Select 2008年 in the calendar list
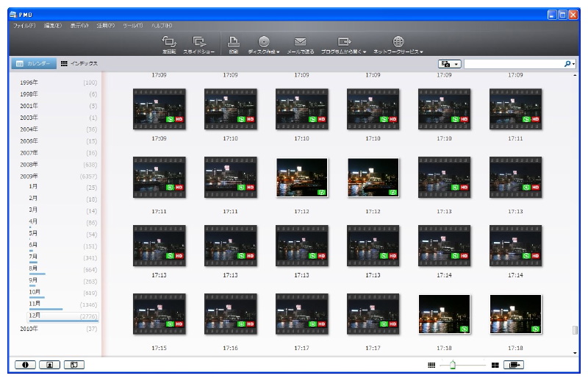This screenshot has width=588, height=381. (29, 165)
